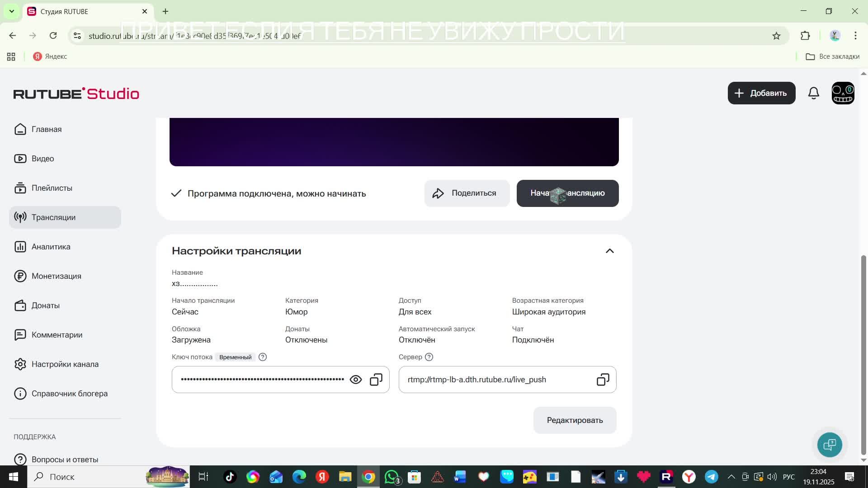Open Монетизация sidebar section
This screenshot has height=488, width=868.
click(x=56, y=276)
